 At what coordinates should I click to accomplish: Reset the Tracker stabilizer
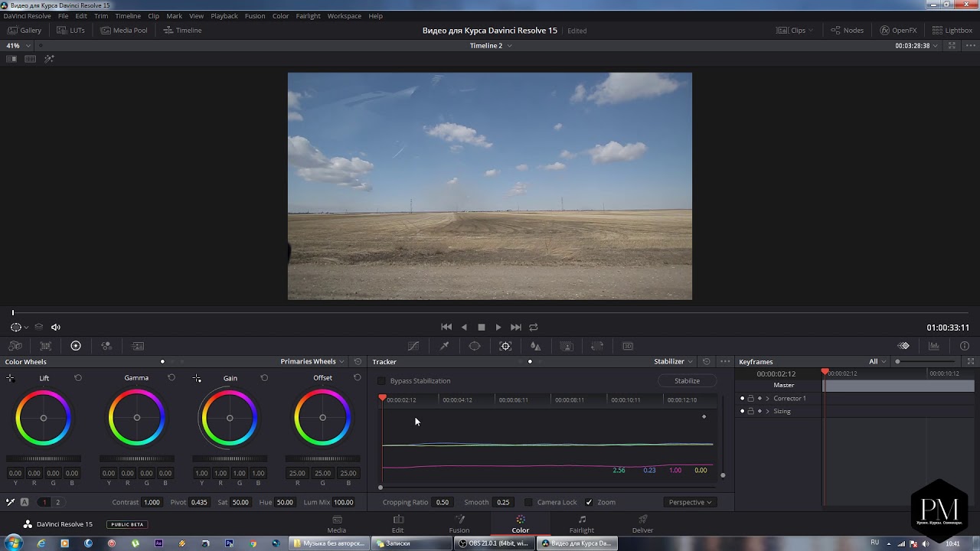[x=706, y=361]
